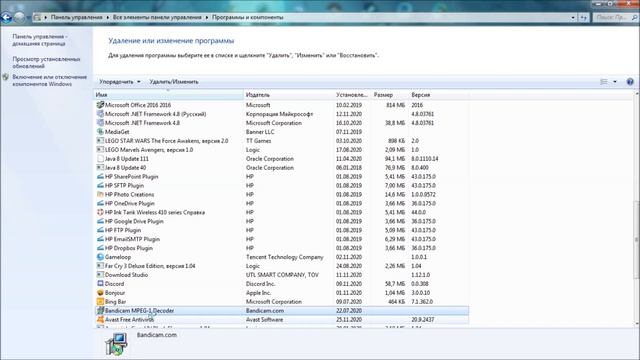Screen dimensions: 640x360
Task: Click the HP SharePoint Plugin icon
Action: tap(100, 177)
